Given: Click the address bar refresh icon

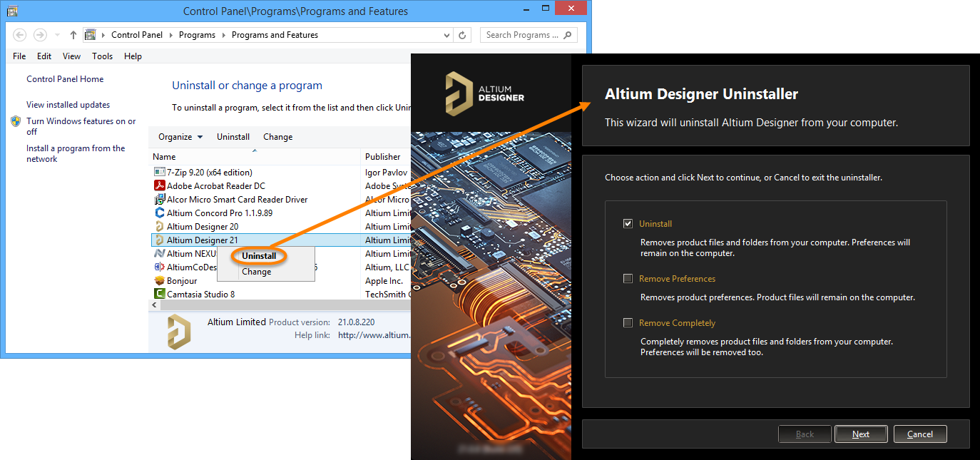Looking at the screenshot, I should click(463, 35).
